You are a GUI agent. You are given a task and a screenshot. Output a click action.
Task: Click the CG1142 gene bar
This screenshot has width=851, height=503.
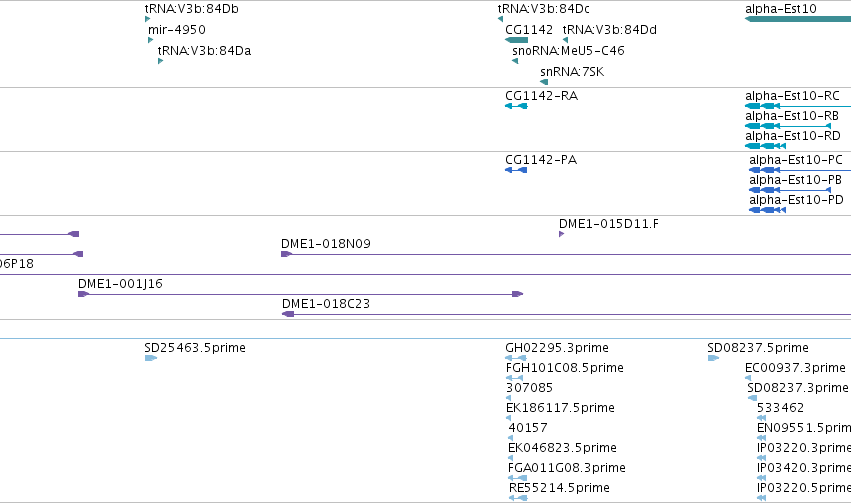(x=516, y=40)
